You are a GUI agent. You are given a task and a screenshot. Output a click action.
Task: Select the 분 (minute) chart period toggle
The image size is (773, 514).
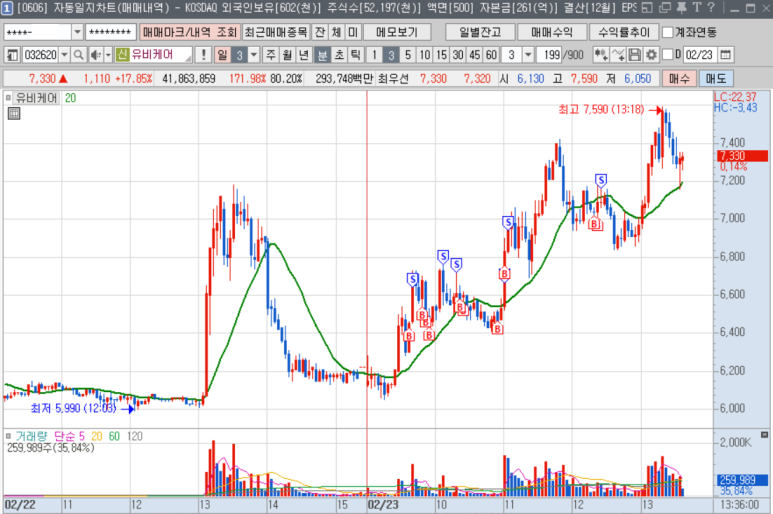pos(322,54)
